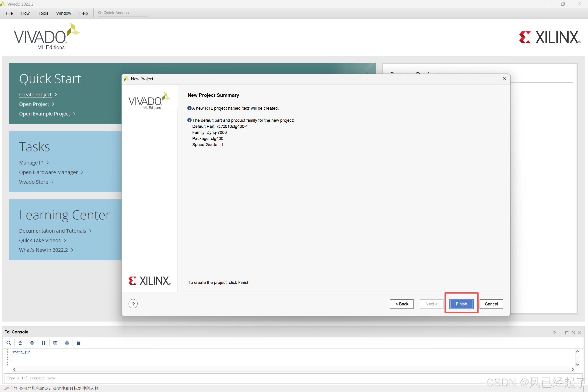
Task: Close the Tcl Console panel
Action: point(580,333)
